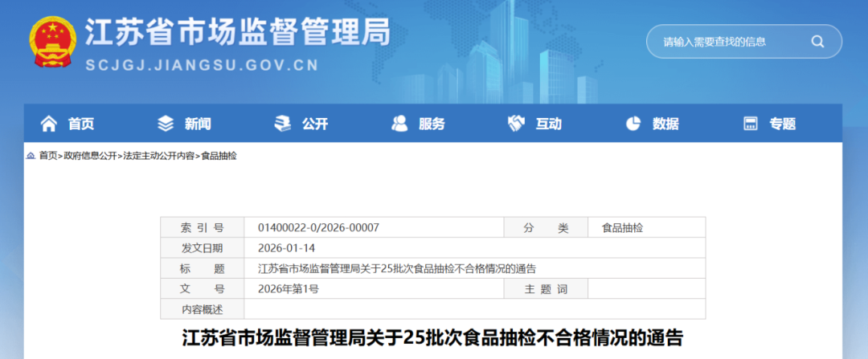Click the national emblem logo
This screenshot has width=868, height=359.
click(51, 42)
